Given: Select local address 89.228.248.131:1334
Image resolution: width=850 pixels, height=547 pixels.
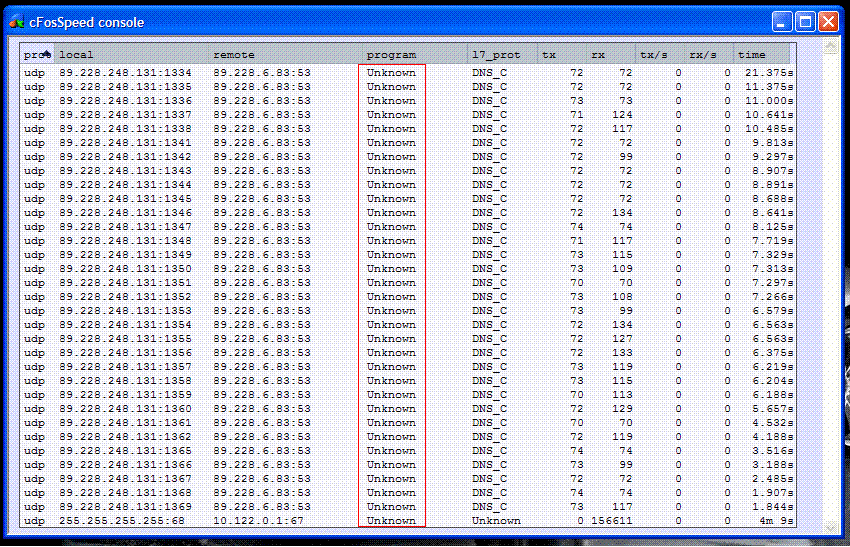Looking at the screenshot, I should pos(125,73).
